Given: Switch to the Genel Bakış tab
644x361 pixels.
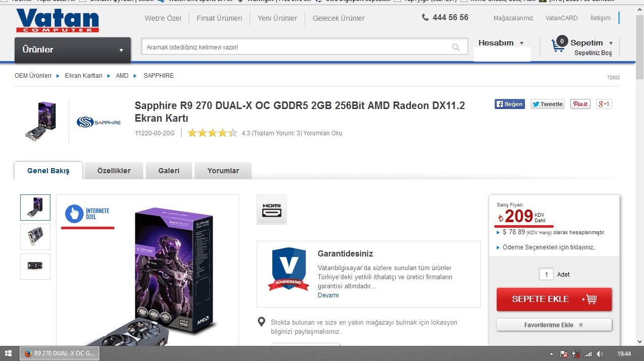Looking at the screenshot, I should (x=48, y=171).
